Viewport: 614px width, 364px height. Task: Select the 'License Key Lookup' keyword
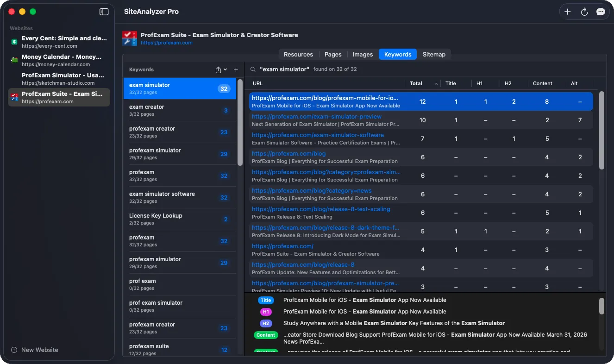point(180,219)
